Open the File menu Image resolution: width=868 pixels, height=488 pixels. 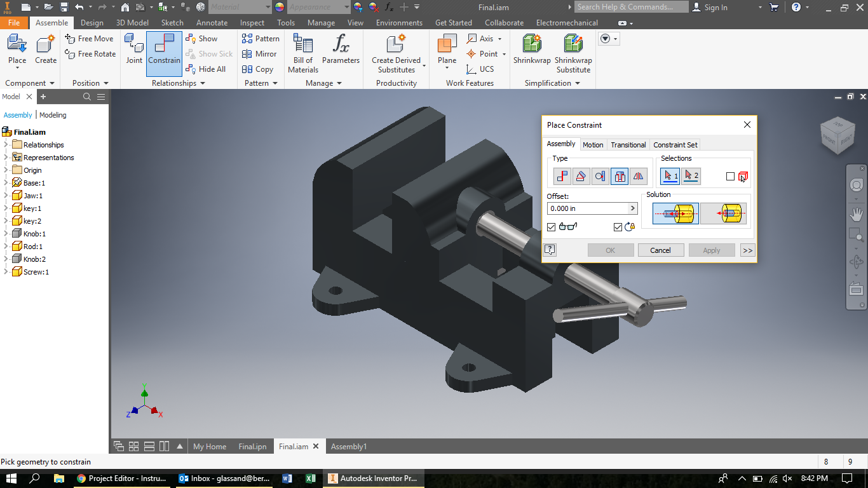point(14,23)
